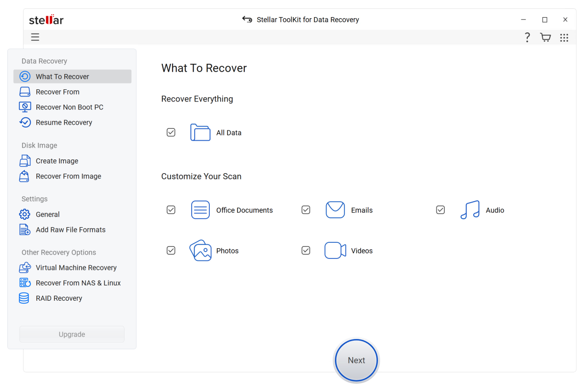Open RAID Recovery option
588x389 pixels.
(59, 298)
